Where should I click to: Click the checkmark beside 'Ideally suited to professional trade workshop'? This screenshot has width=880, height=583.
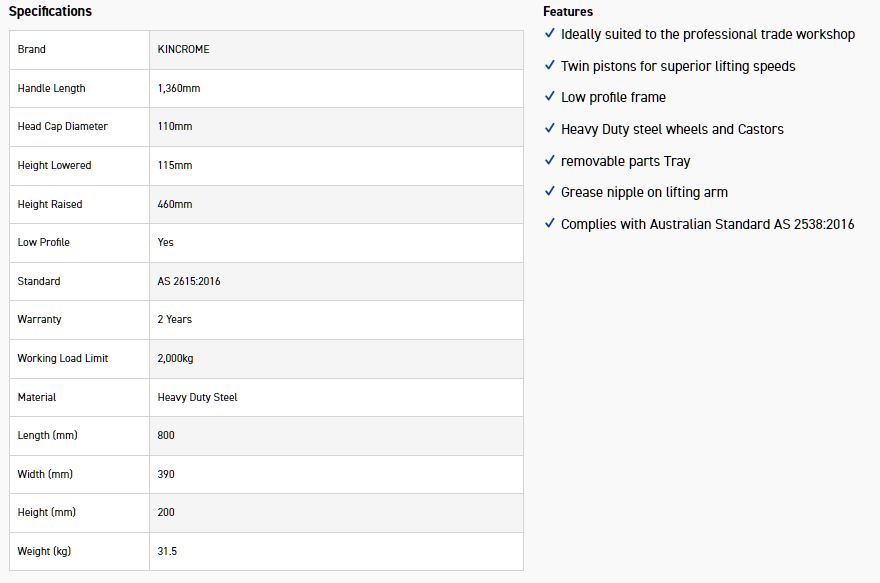point(550,33)
